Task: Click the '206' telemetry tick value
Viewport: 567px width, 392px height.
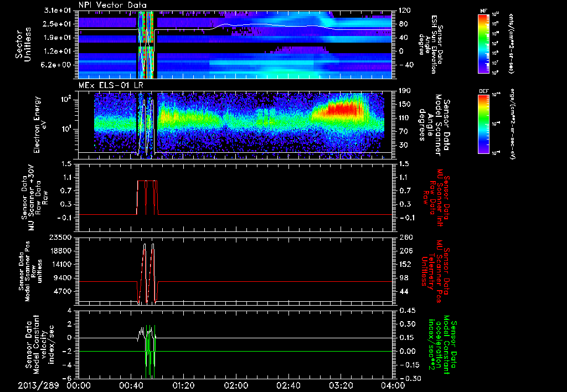Action: (x=405, y=251)
